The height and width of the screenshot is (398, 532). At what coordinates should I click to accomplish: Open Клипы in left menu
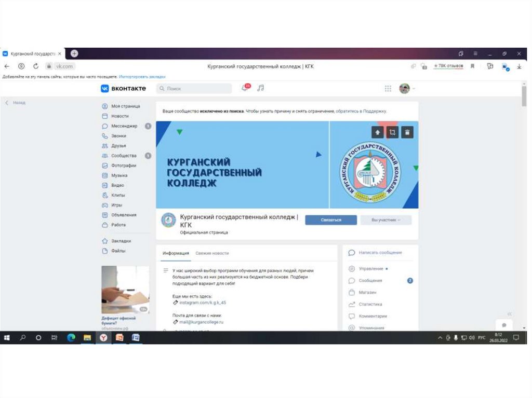[113, 195]
